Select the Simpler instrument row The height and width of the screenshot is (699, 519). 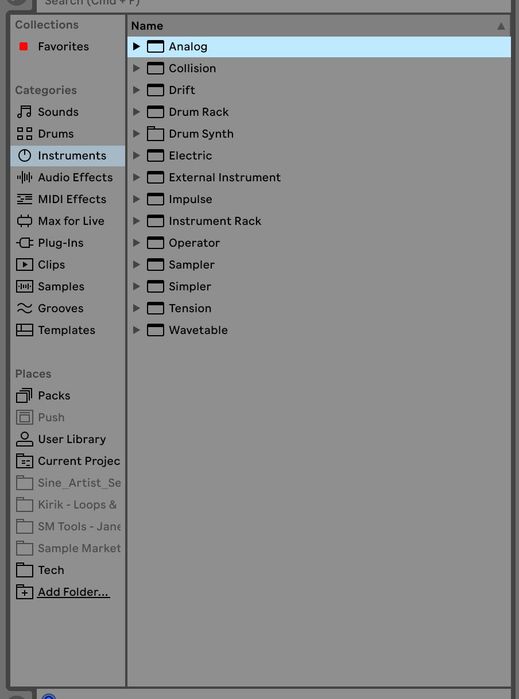[x=319, y=287]
